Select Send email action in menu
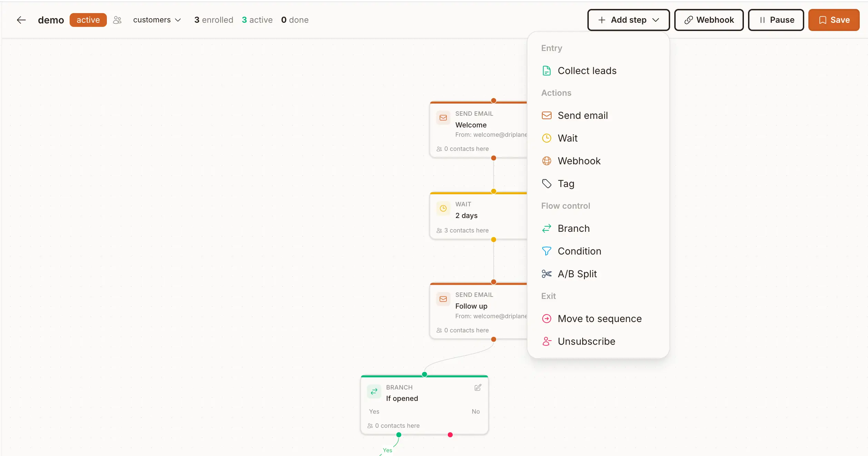This screenshot has width=868, height=456. point(583,115)
